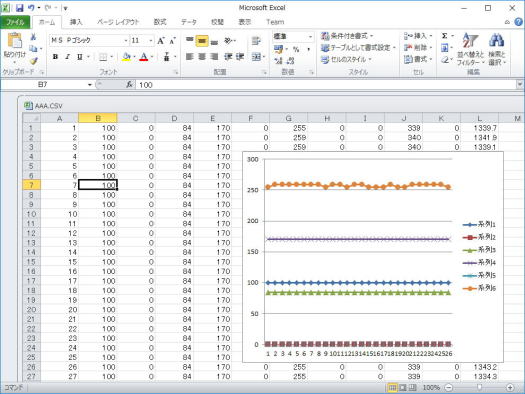The image size is (525, 394).
Task: Center text horizontally
Action: pyautogui.click(x=202, y=57)
